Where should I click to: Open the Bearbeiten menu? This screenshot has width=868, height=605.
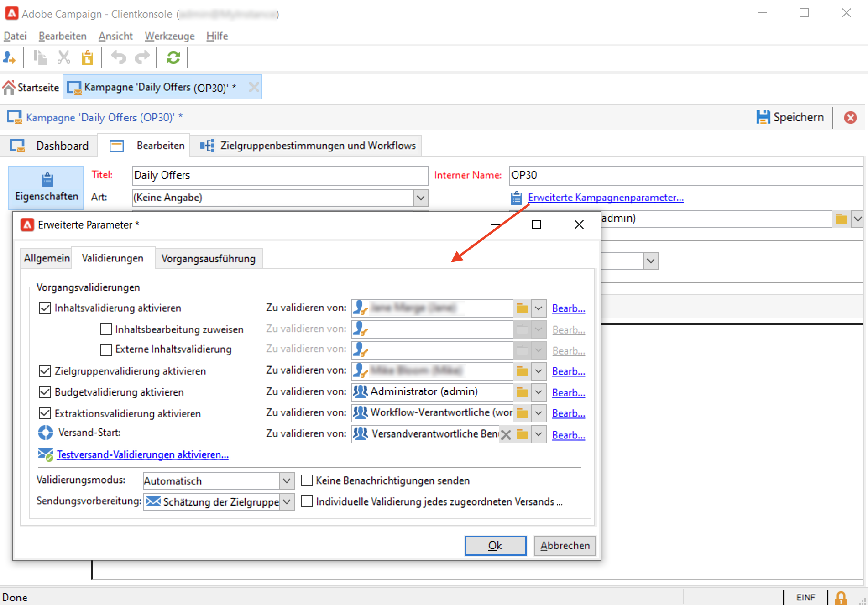63,36
